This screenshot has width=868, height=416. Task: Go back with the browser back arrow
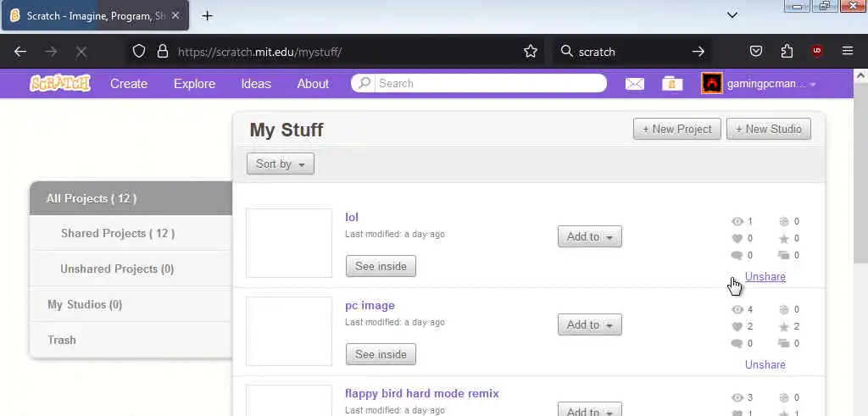pos(20,52)
